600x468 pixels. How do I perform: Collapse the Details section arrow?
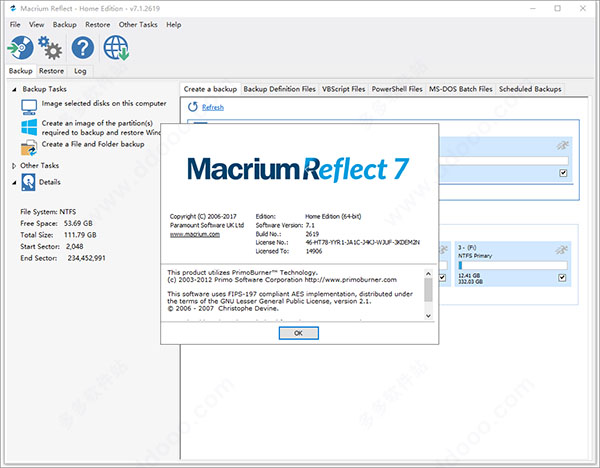pos(14,183)
